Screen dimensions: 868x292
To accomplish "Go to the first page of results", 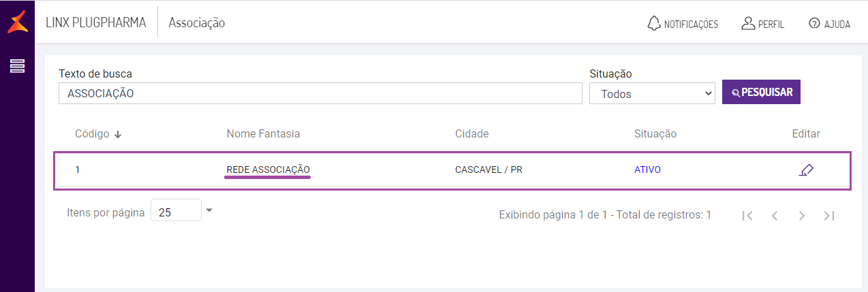I will (747, 216).
